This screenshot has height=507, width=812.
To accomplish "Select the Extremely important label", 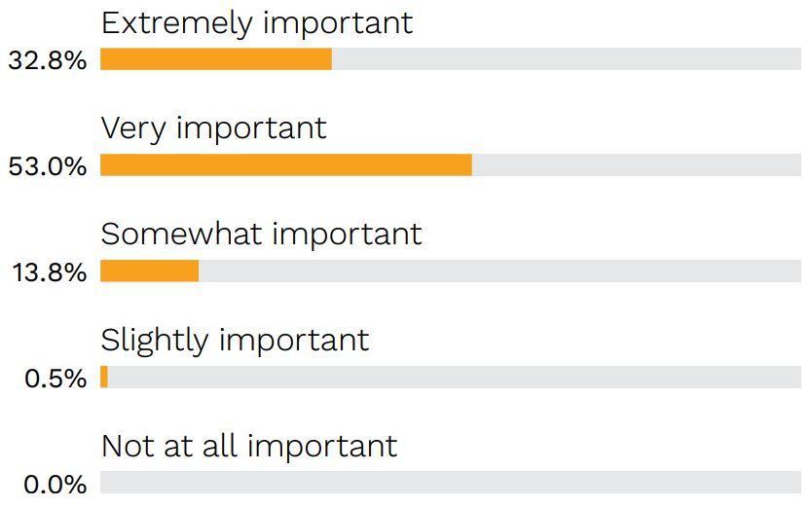I will coord(257,23).
